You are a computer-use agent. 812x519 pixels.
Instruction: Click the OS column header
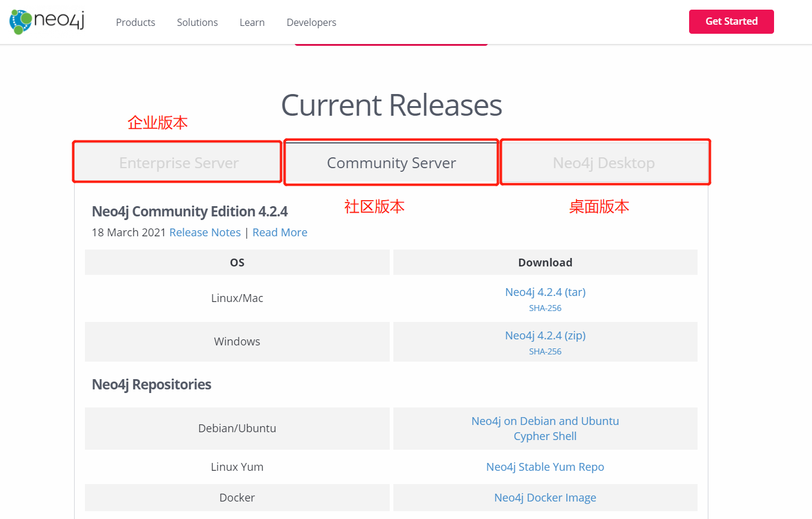tap(237, 262)
